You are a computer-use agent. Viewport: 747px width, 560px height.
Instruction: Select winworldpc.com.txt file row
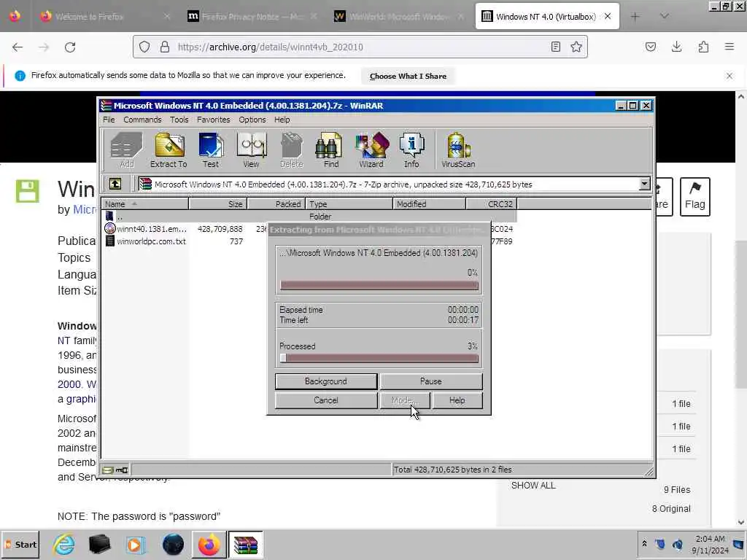pyautogui.click(x=152, y=241)
